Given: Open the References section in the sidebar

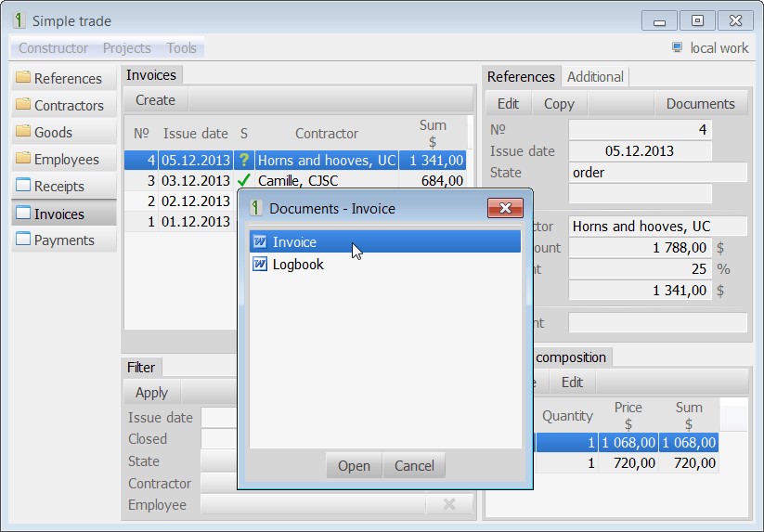Looking at the screenshot, I should click(x=64, y=78).
